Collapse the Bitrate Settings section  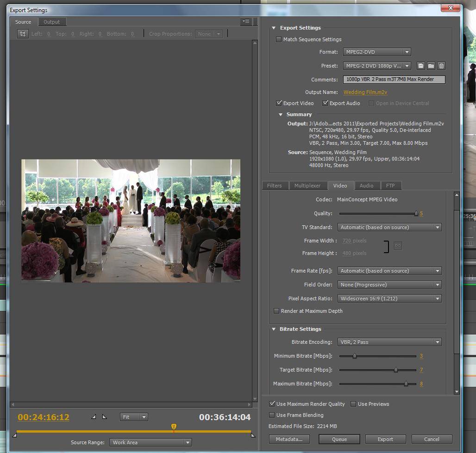274,329
